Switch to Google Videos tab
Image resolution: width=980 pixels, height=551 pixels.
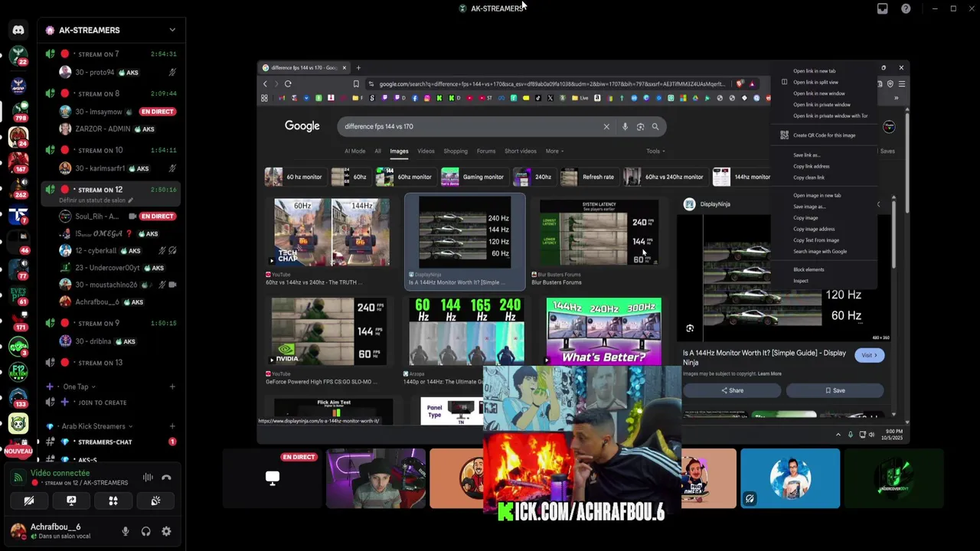pos(426,151)
